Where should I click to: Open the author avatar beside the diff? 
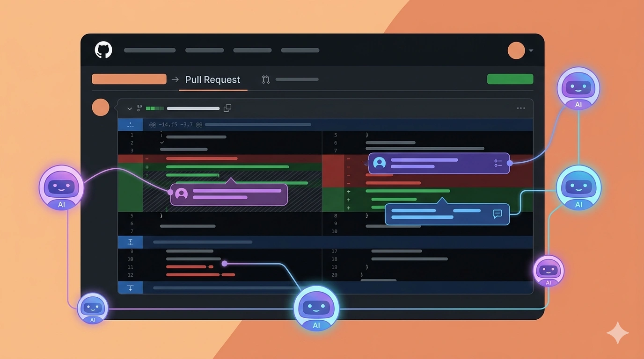click(101, 108)
